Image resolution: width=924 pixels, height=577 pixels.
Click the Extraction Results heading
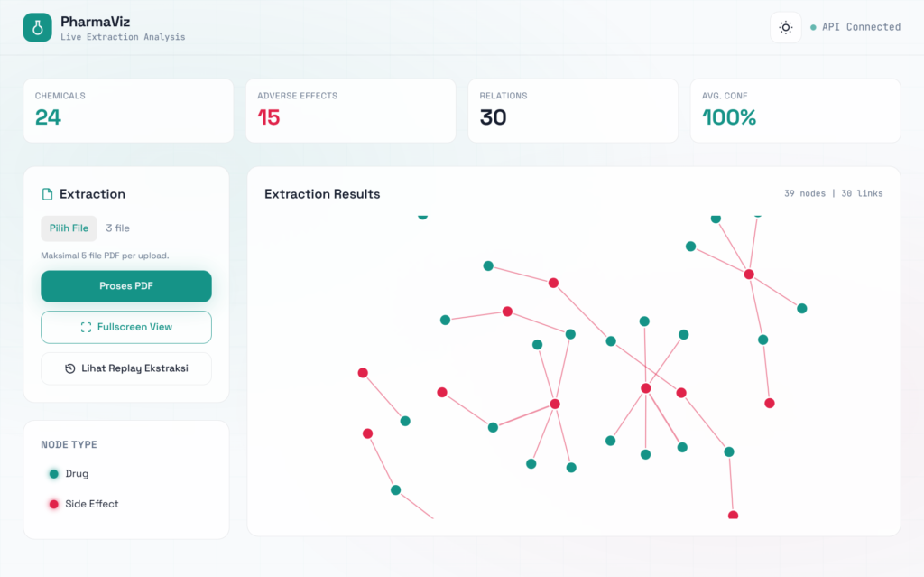322,194
